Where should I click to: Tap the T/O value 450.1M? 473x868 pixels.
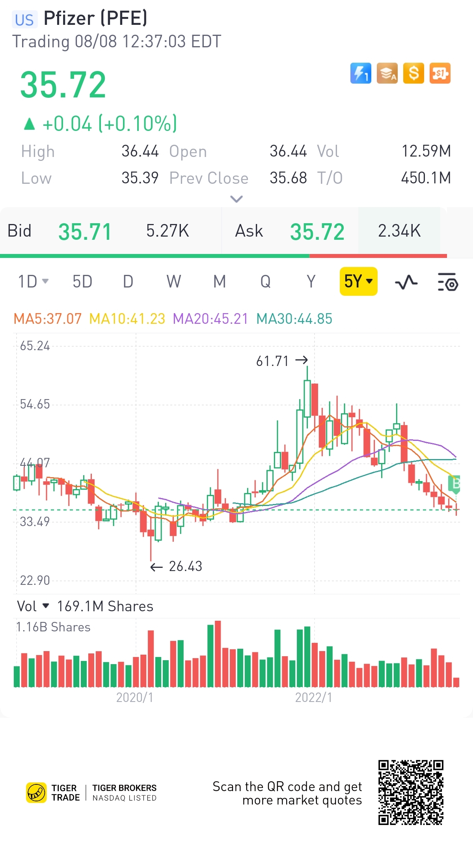426,178
